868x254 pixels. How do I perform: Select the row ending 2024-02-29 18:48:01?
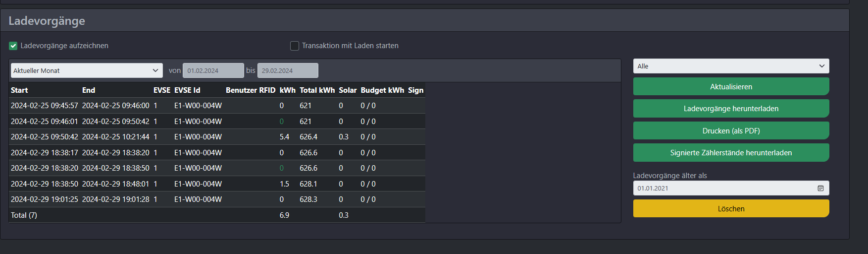[x=217, y=184]
